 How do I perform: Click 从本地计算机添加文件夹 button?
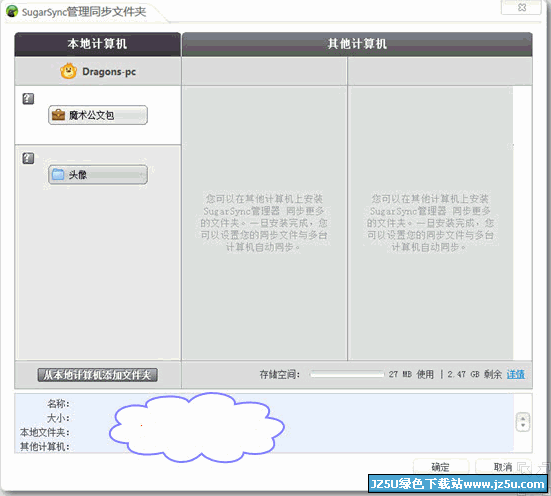[97, 375]
